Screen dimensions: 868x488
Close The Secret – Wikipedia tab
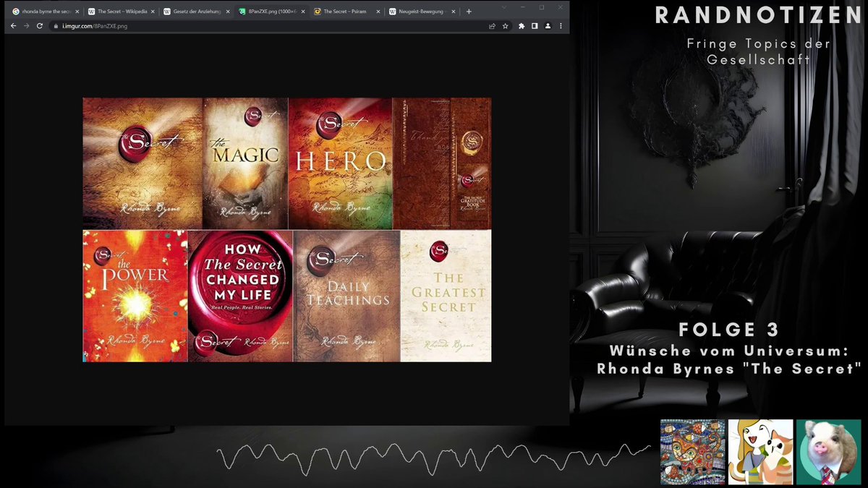152,12
